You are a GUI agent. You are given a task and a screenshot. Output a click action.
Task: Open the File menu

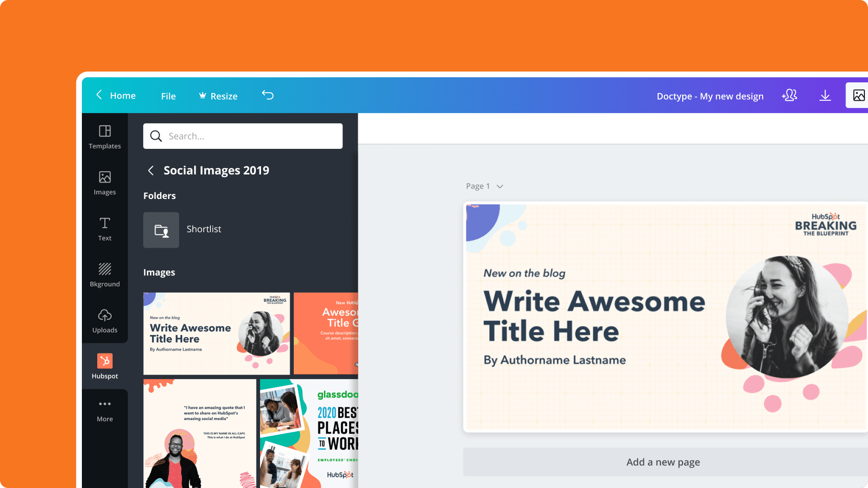(x=168, y=96)
